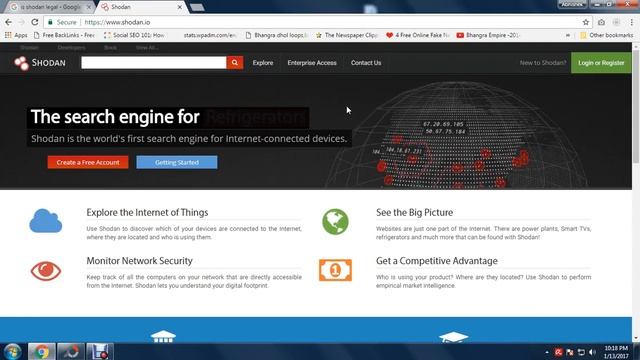Open the Free BackLinks bookmark
Viewport: 640px width, 360px height.
tap(64, 35)
